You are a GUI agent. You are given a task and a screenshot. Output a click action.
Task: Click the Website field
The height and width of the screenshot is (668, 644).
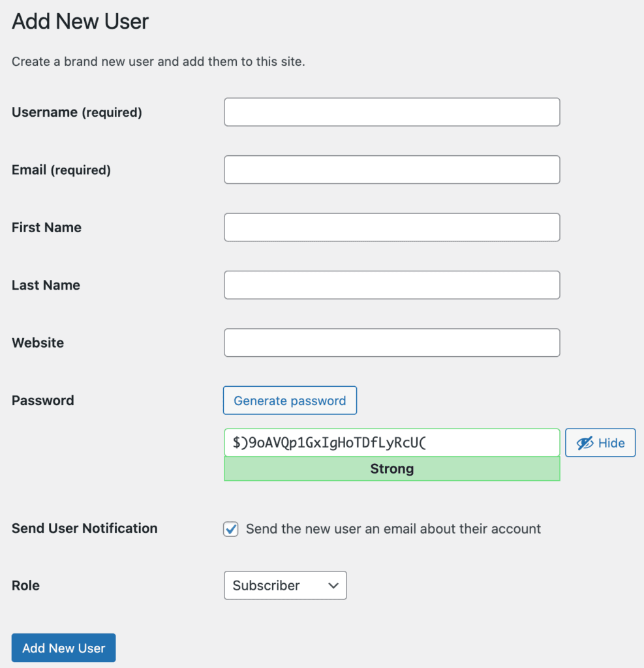(391, 342)
